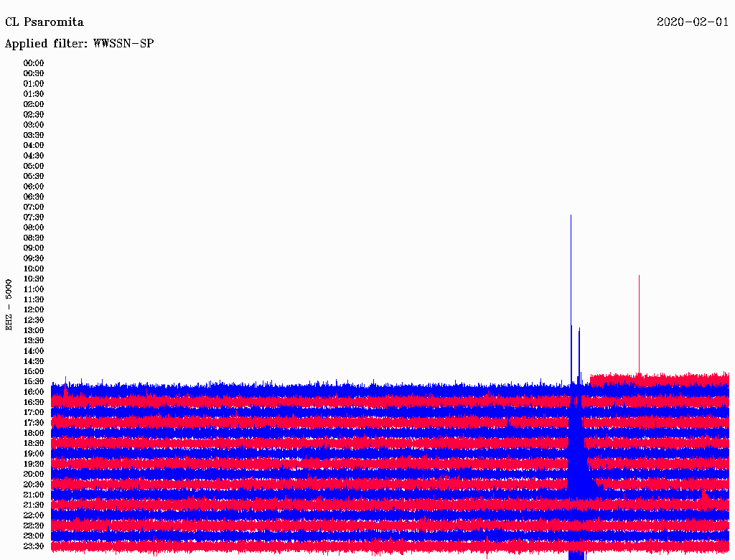Click the date label '2020-02-01'

[x=693, y=22]
